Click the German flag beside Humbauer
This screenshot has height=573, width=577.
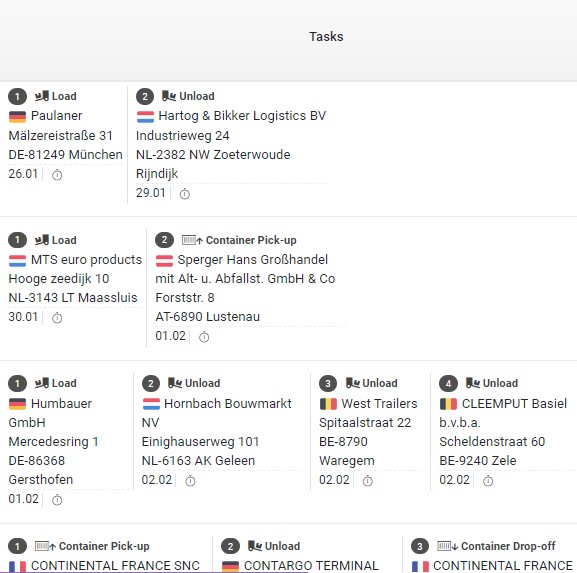(x=17, y=404)
